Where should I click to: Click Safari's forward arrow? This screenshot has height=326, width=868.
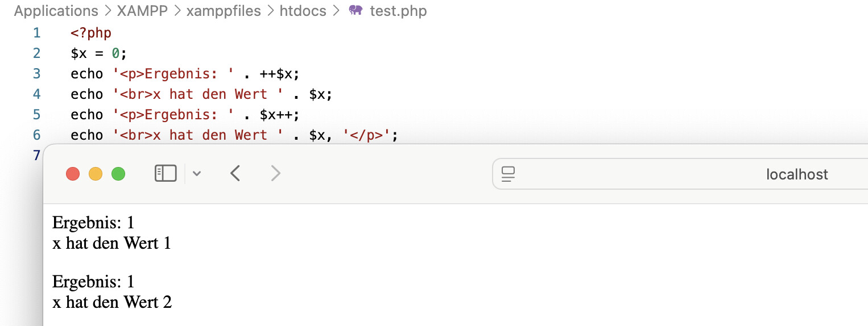pyautogui.click(x=276, y=173)
